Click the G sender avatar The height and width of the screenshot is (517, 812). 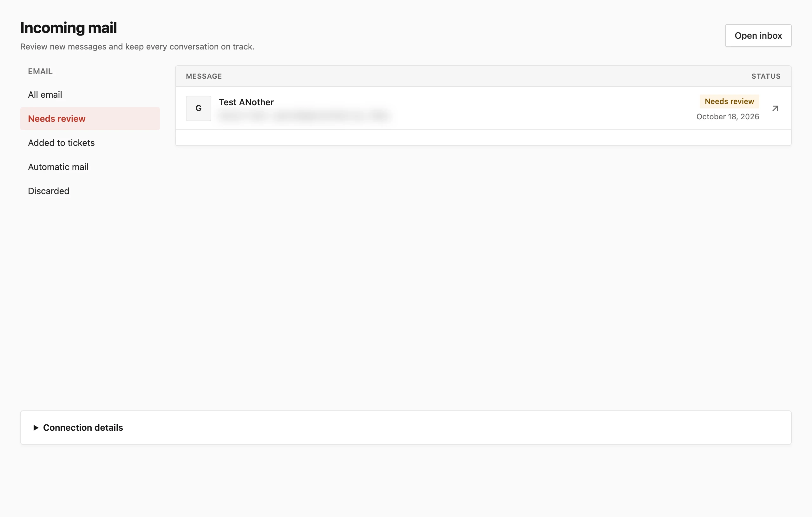(198, 108)
